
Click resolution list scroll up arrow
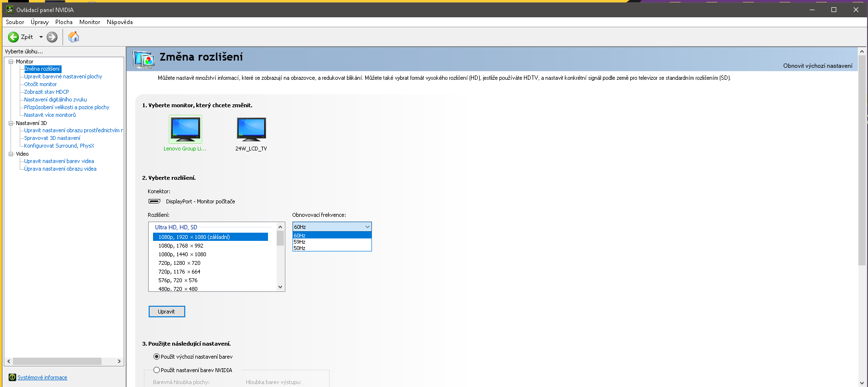(280, 227)
